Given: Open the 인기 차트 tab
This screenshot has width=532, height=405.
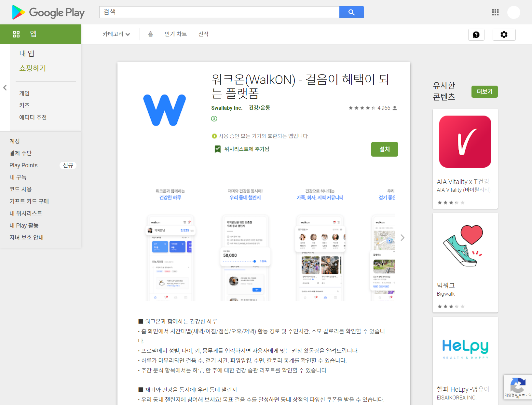Looking at the screenshot, I should (x=176, y=34).
